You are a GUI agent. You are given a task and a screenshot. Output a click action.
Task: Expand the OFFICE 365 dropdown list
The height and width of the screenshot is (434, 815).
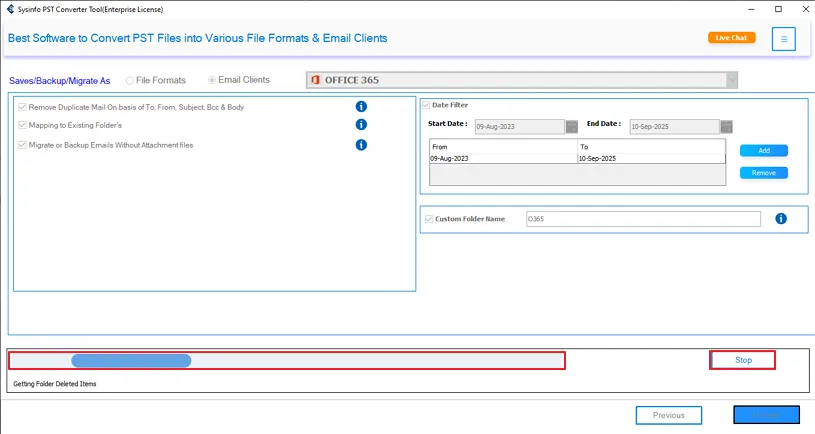(x=732, y=80)
